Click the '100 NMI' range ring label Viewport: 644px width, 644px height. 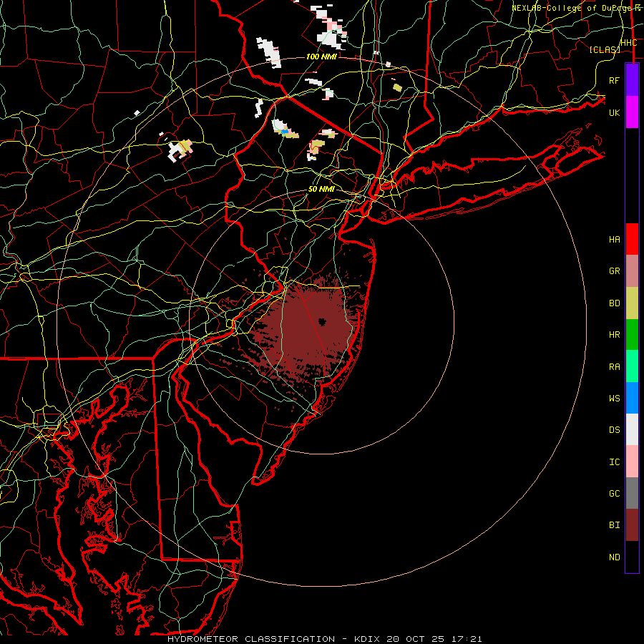coord(321,57)
